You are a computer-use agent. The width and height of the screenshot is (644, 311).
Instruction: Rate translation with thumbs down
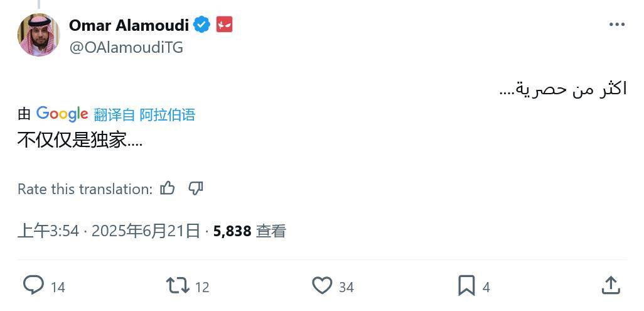tap(196, 188)
